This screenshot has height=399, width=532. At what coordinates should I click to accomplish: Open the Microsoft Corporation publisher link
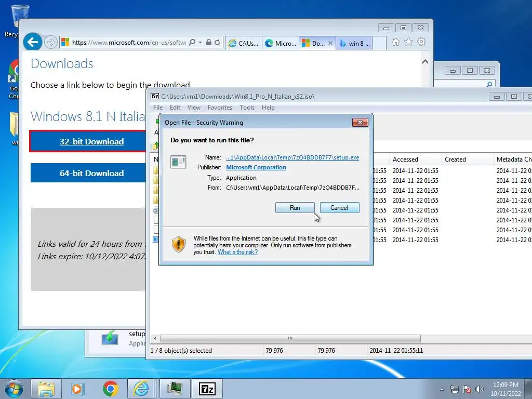(x=256, y=167)
